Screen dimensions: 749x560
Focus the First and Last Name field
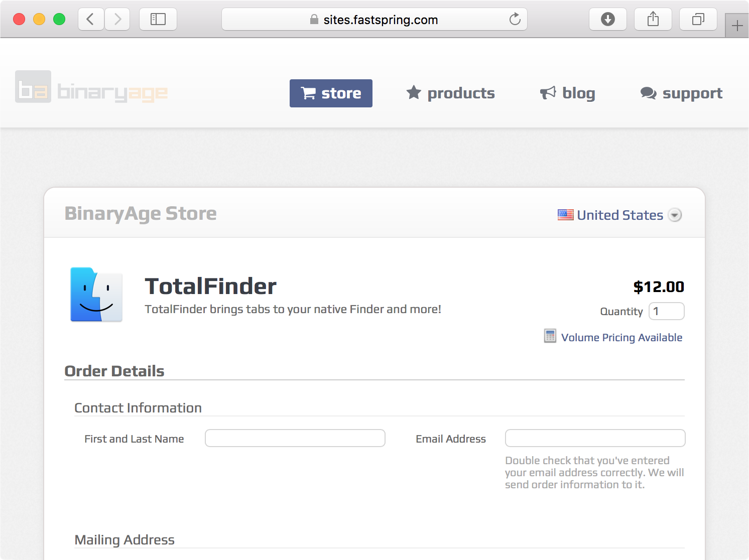pos(295,438)
